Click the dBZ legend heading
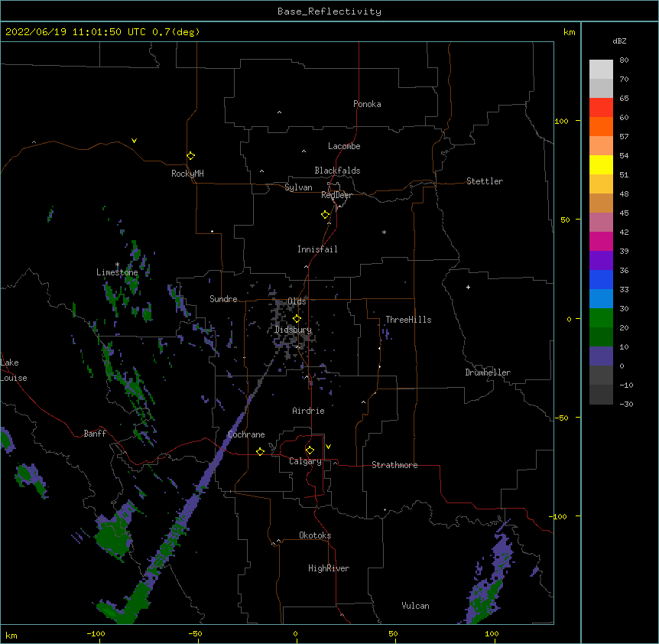659x644 pixels. [619, 41]
